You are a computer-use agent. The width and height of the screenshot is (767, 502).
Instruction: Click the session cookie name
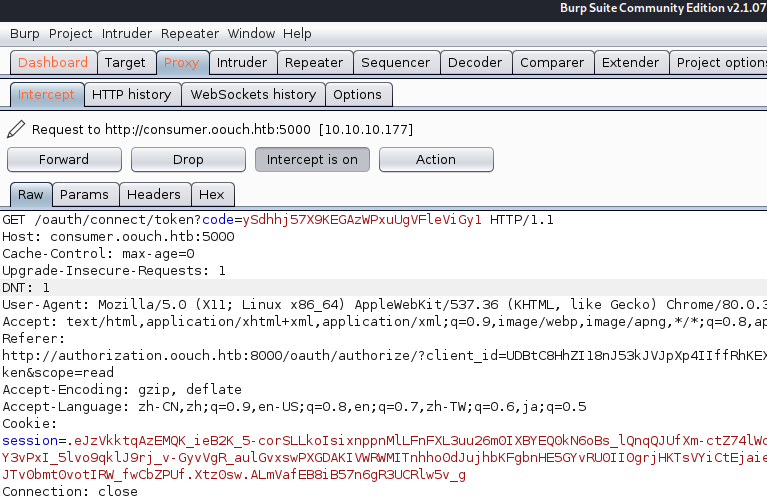[x=30, y=441]
